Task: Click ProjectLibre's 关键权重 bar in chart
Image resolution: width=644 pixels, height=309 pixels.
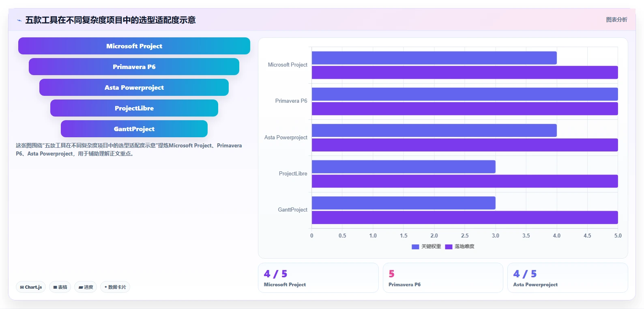Action: (404, 166)
